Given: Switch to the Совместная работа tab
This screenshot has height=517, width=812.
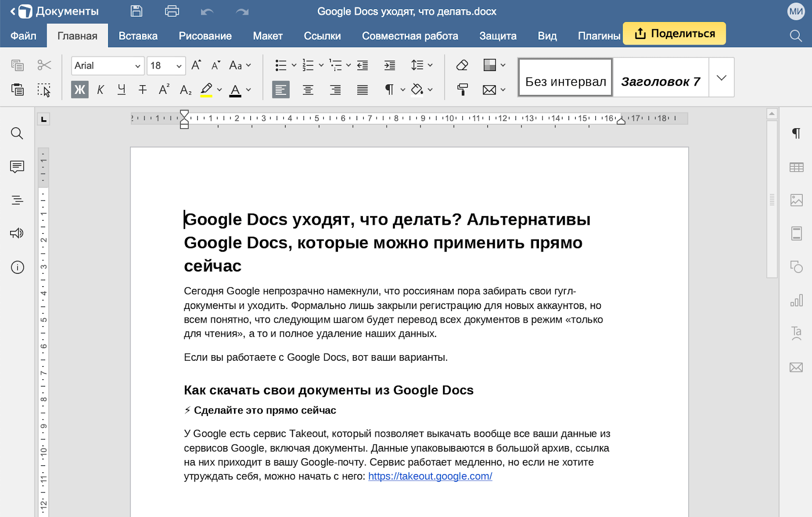Looking at the screenshot, I should pos(410,36).
